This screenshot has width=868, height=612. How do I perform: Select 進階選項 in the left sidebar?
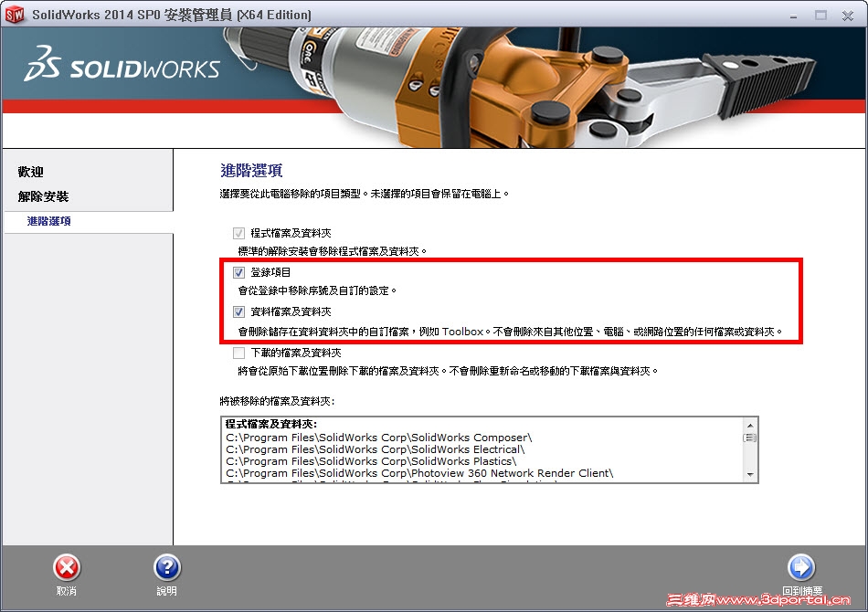click(x=48, y=221)
